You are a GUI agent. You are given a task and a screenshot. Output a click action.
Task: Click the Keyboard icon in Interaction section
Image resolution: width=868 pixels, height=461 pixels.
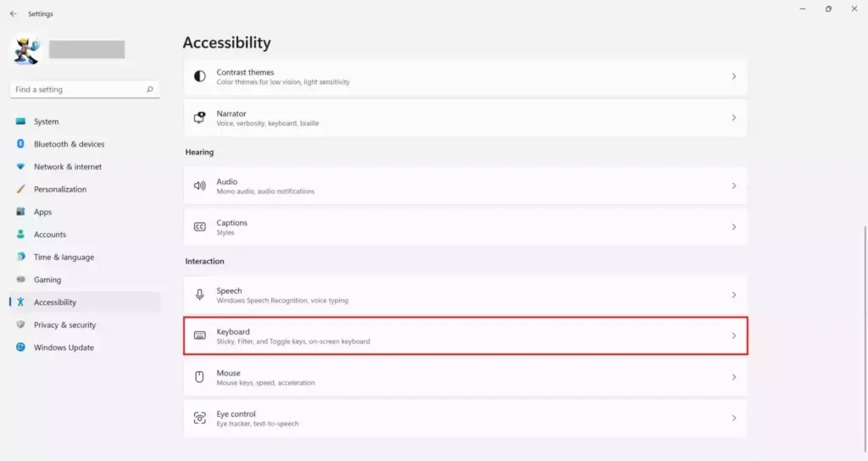pyautogui.click(x=200, y=336)
